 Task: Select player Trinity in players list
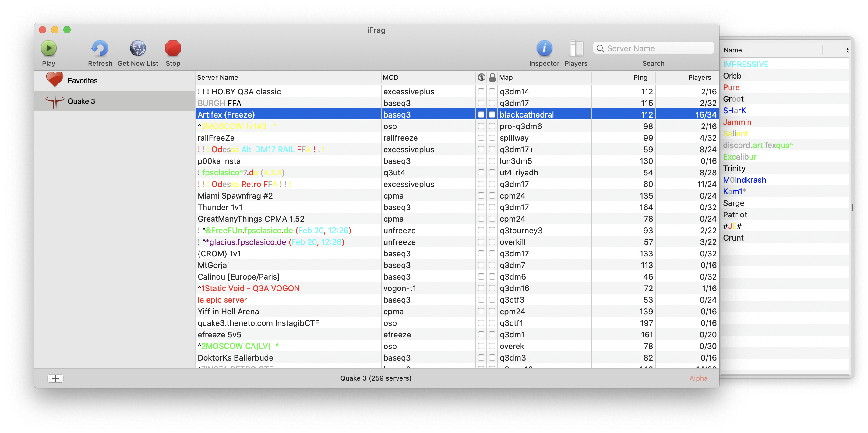pos(734,168)
